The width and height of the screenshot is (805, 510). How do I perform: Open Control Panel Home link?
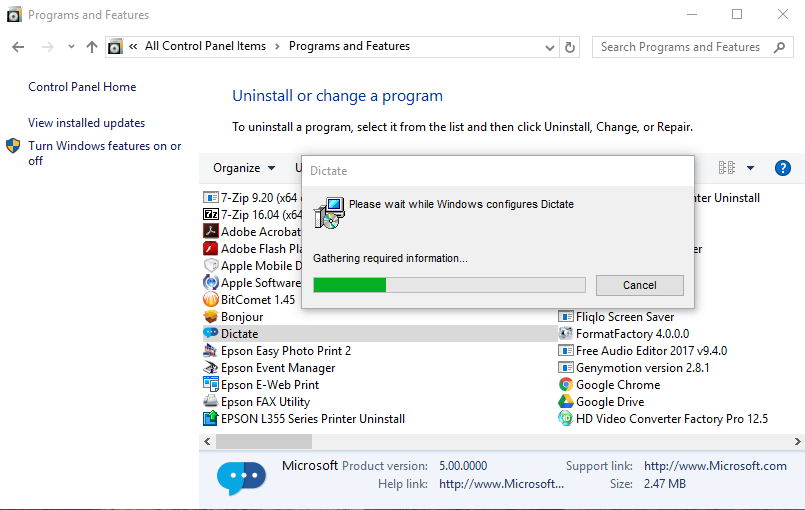(x=82, y=87)
